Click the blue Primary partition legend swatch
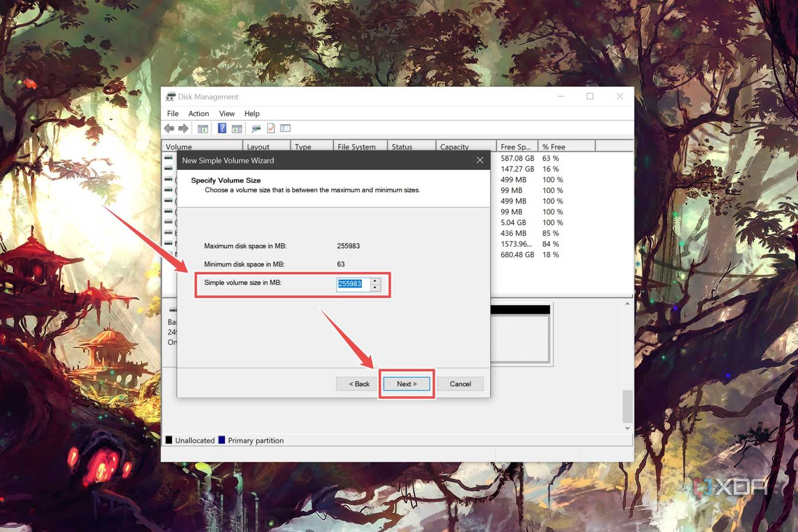Viewport: 798px width, 532px height. pos(222,440)
